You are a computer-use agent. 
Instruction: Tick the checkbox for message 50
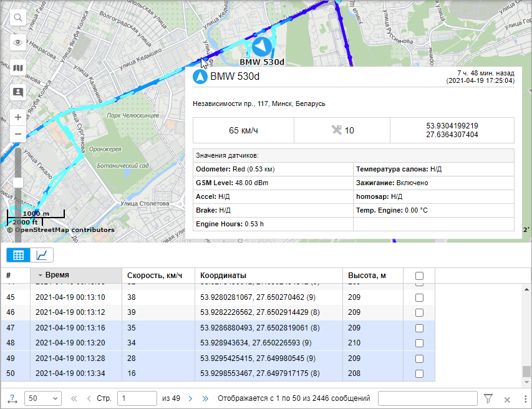coord(419,373)
